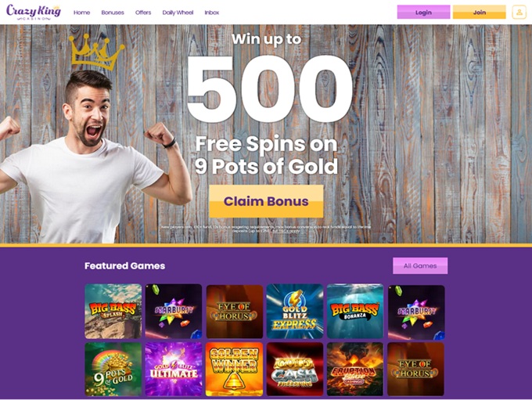532x400 pixels.
Task: Click the Crazy King Casino logo
Action: tap(34, 13)
